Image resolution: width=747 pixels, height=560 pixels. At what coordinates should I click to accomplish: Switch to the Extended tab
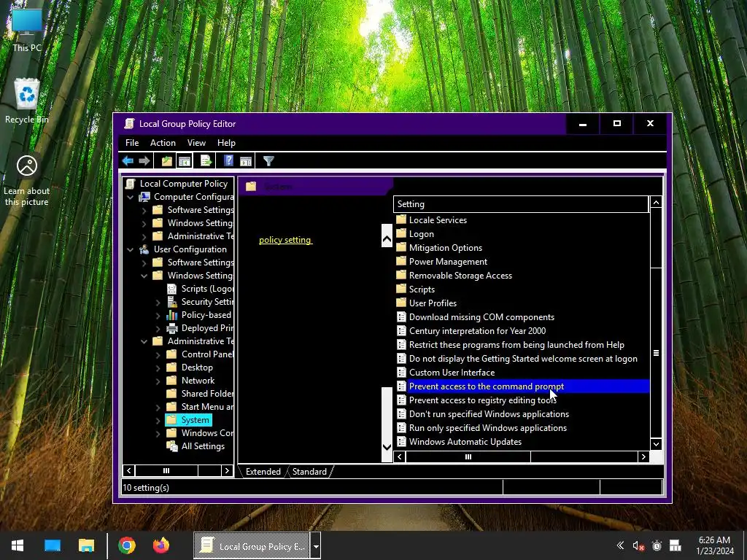(263, 472)
